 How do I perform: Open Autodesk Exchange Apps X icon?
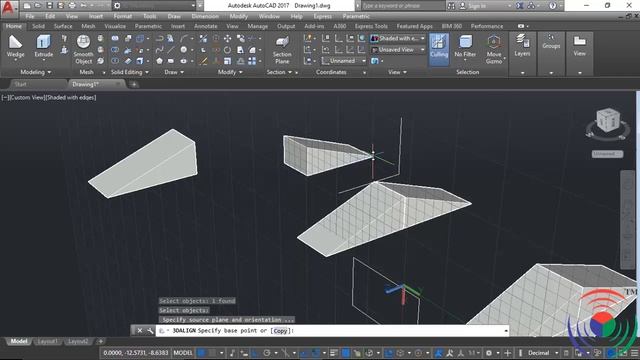[520, 6]
